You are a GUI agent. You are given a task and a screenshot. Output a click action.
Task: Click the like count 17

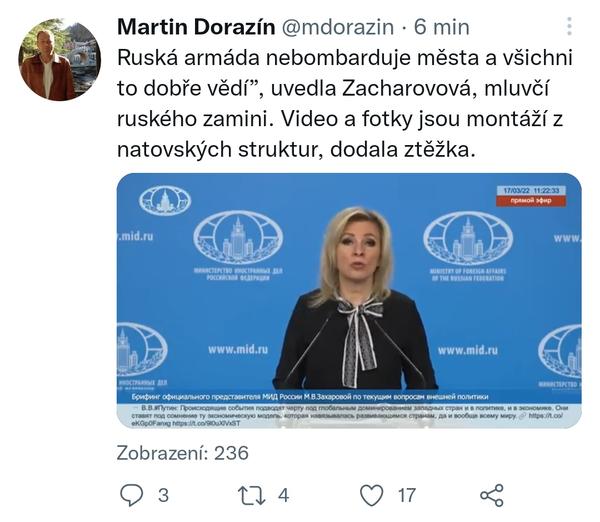(407, 496)
